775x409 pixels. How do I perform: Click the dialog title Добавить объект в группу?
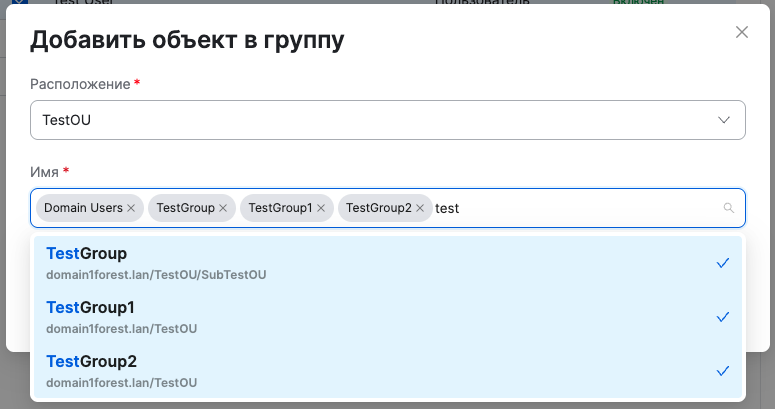tap(187, 40)
